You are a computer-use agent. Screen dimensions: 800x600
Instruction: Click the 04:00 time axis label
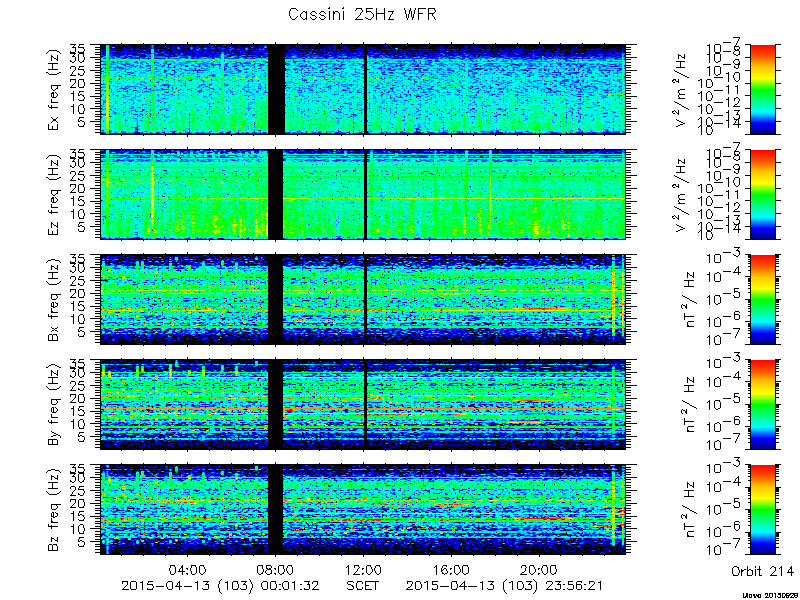(188, 570)
